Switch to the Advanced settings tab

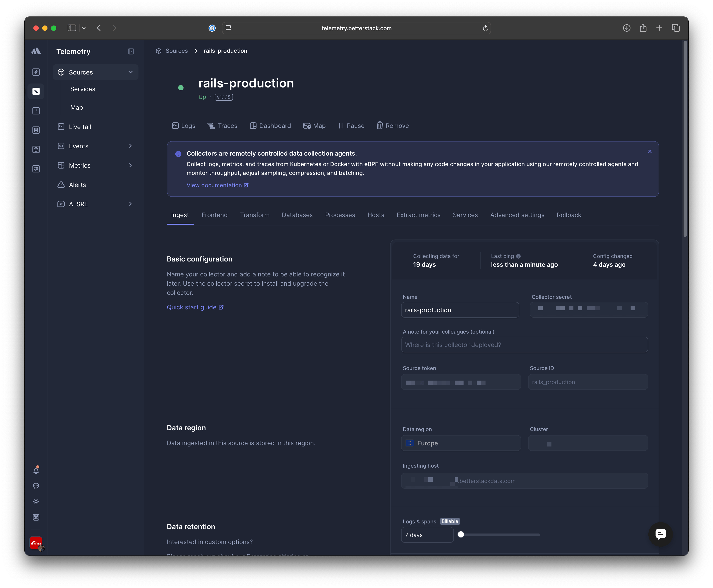[x=517, y=215]
